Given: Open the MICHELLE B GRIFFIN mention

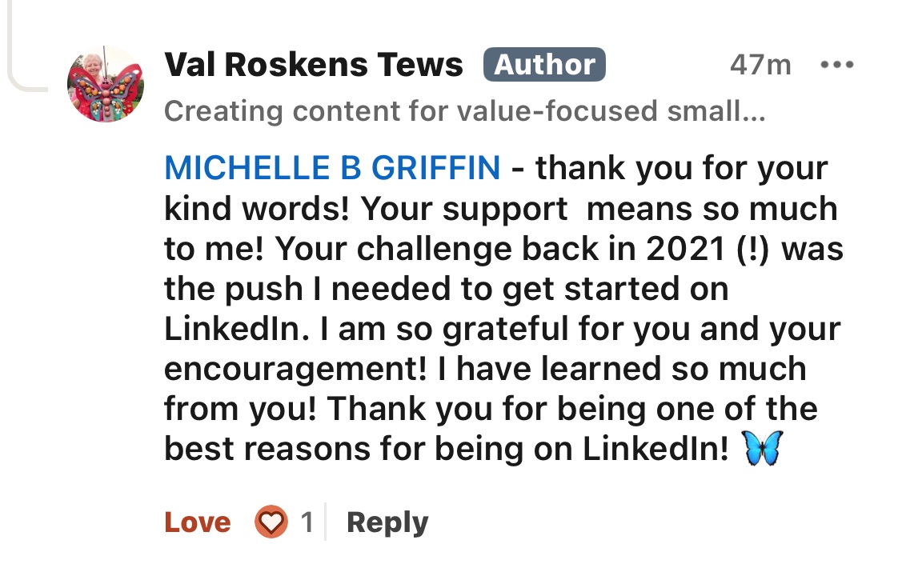Looking at the screenshot, I should [x=332, y=169].
